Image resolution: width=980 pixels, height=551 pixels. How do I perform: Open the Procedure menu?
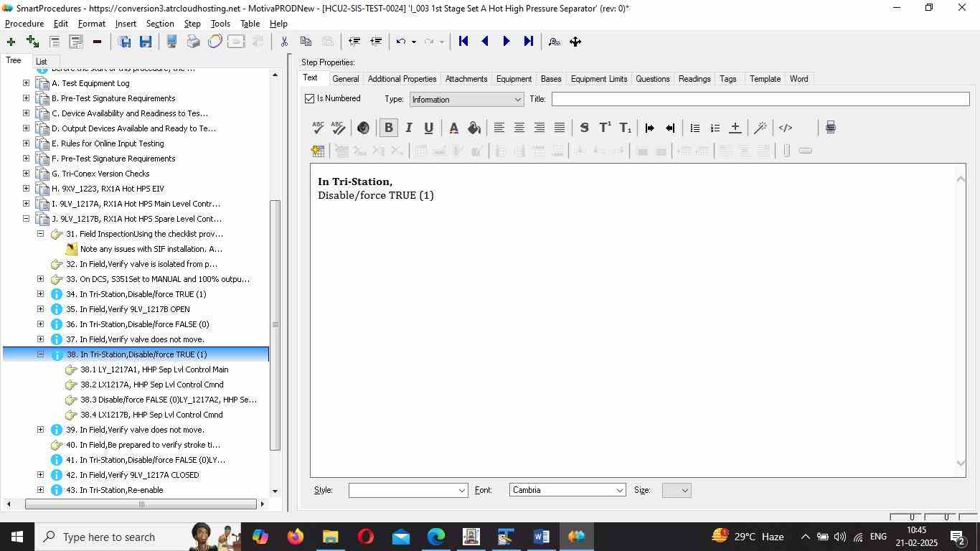[x=24, y=24]
